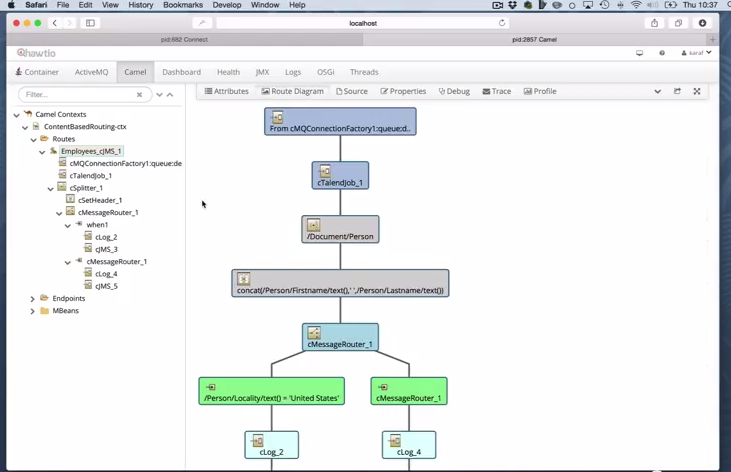Open the Develop menu

click(227, 5)
